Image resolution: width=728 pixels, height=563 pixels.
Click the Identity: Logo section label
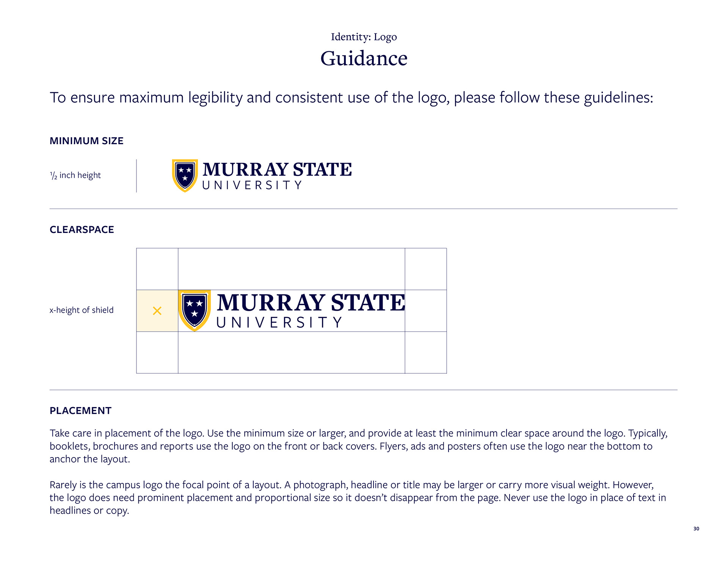(364, 37)
